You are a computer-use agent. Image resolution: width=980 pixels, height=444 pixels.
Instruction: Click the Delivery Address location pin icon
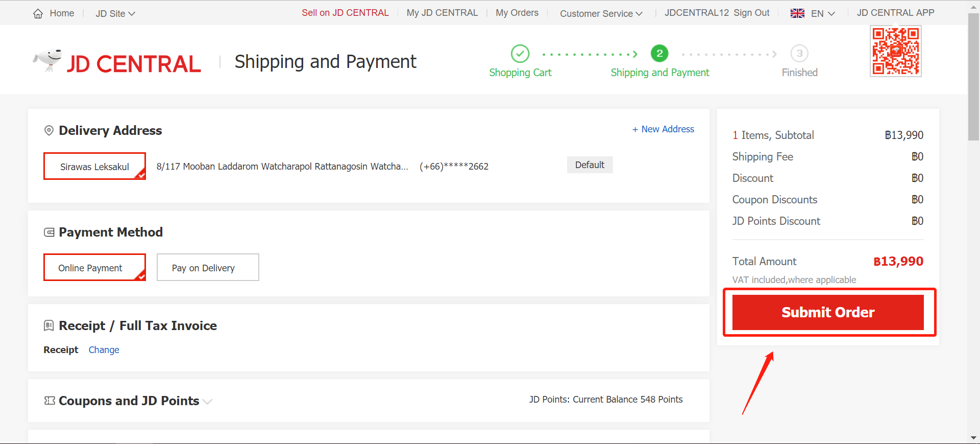tap(49, 130)
